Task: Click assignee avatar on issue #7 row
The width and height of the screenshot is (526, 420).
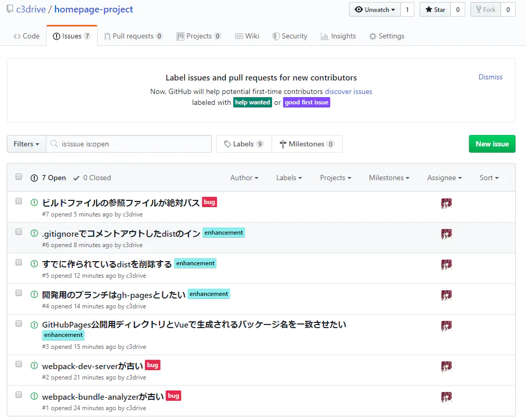Action: click(x=447, y=204)
